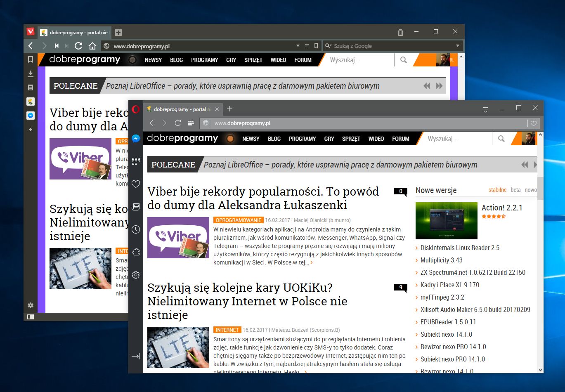
Task: Show next POLECANE item in Vivaldi page
Action: [x=439, y=86]
